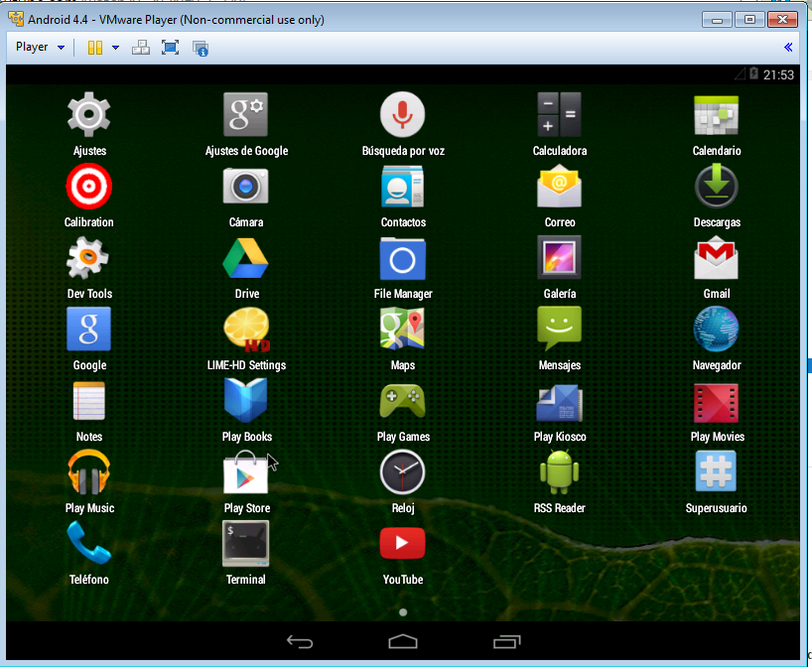The image size is (812, 667).
Task: Launch the Google search app
Action: tap(89, 330)
